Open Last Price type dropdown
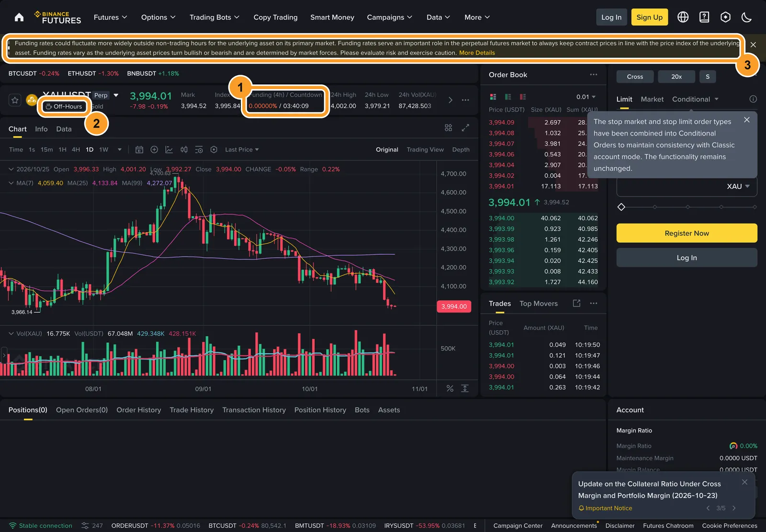Screen dimensions: 766x532 click(x=242, y=149)
